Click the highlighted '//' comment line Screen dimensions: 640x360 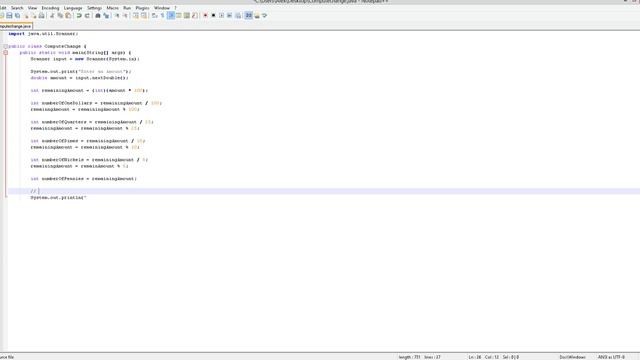click(324, 191)
